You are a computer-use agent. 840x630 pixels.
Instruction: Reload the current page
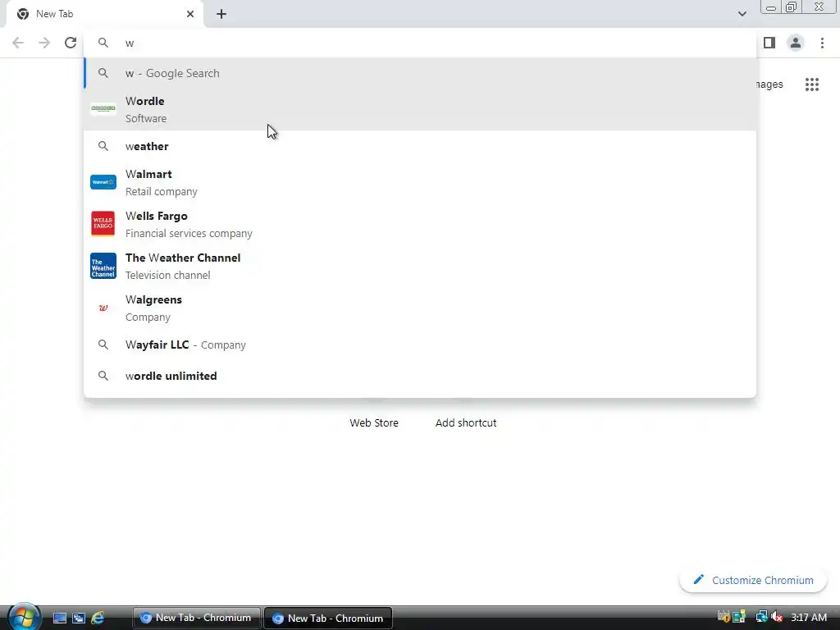coord(71,43)
